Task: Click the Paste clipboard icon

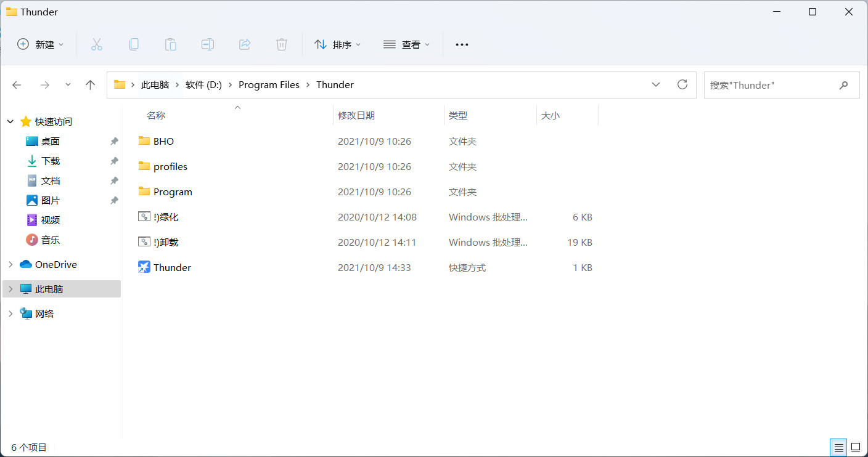Action: tap(171, 44)
